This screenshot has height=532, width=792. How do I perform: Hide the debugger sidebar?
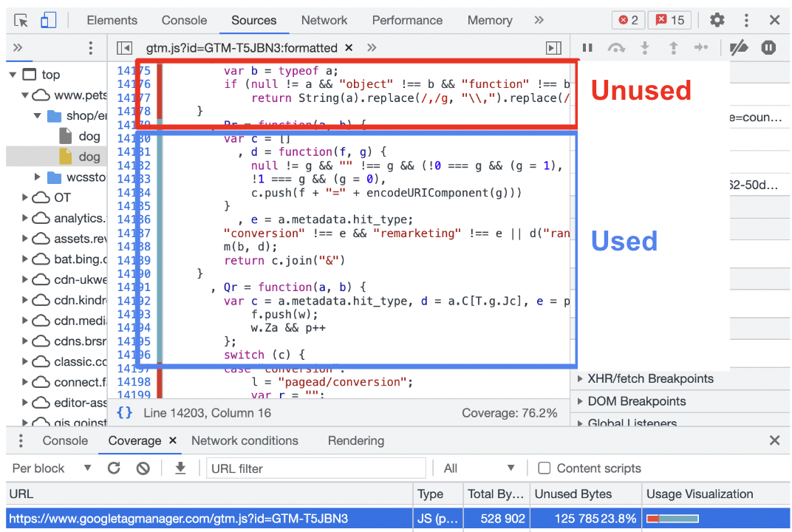click(553, 48)
